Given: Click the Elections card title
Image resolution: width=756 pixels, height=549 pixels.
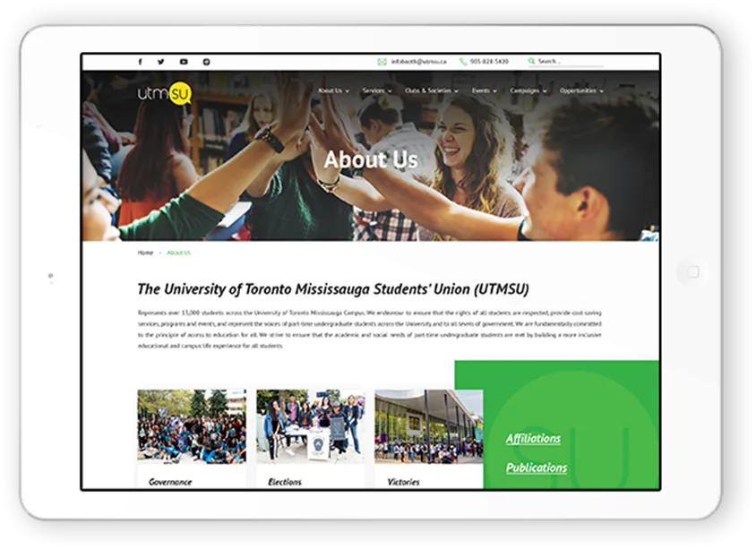Looking at the screenshot, I should click(x=285, y=482).
